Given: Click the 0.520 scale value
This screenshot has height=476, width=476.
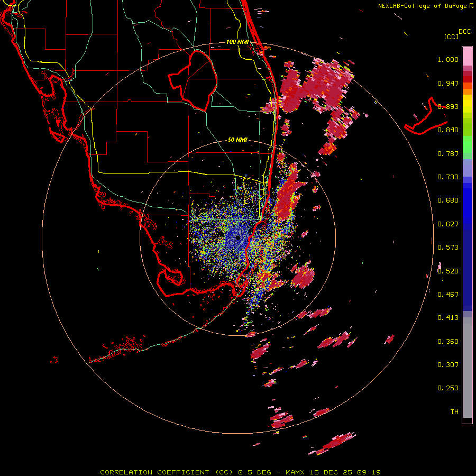Looking at the screenshot, I should (x=448, y=271).
